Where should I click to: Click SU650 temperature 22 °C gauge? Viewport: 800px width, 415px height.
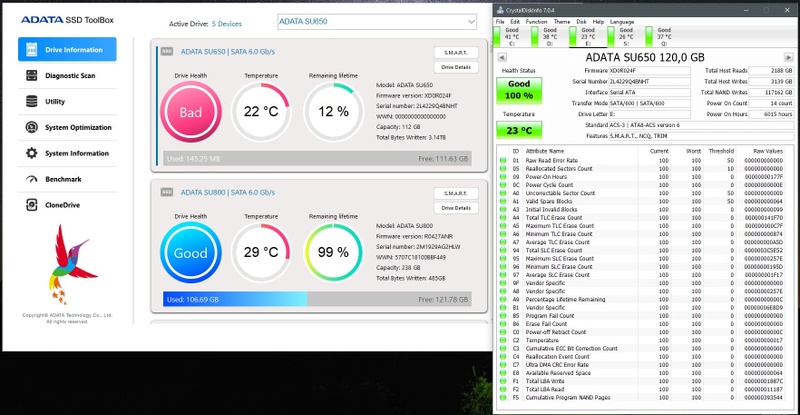(261, 112)
